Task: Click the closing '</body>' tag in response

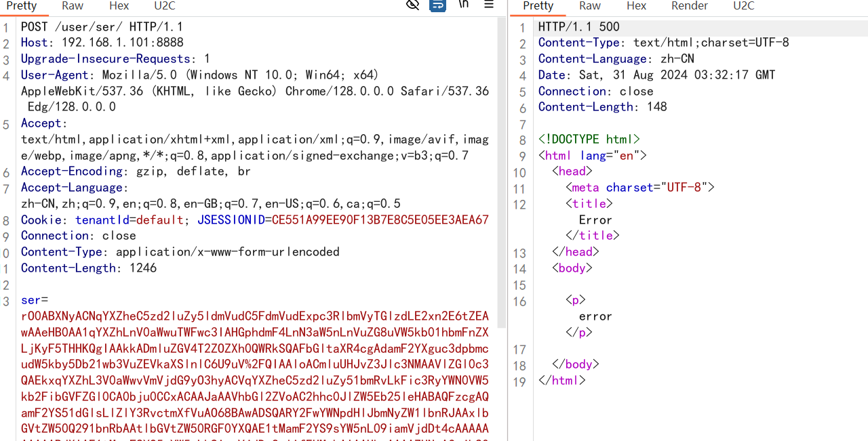Action: [576, 364]
